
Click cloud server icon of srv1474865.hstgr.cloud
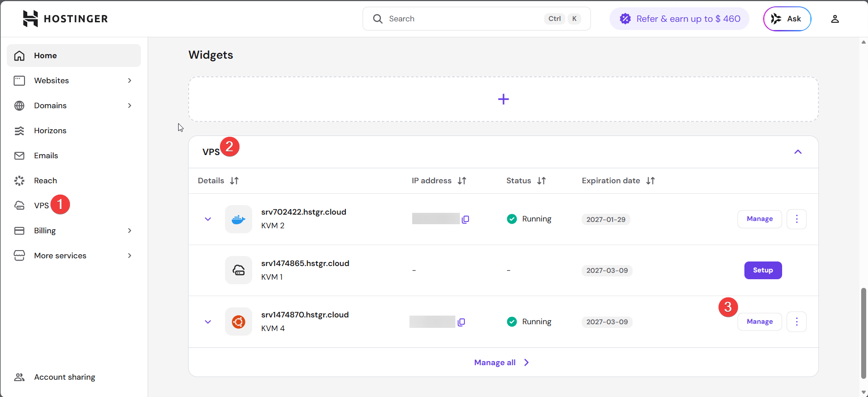(x=239, y=270)
